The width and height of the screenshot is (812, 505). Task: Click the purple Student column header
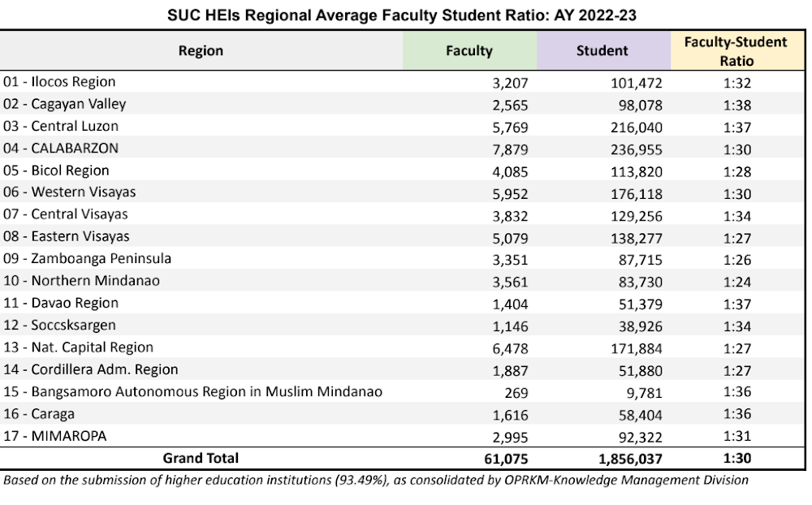coord(603,50)
